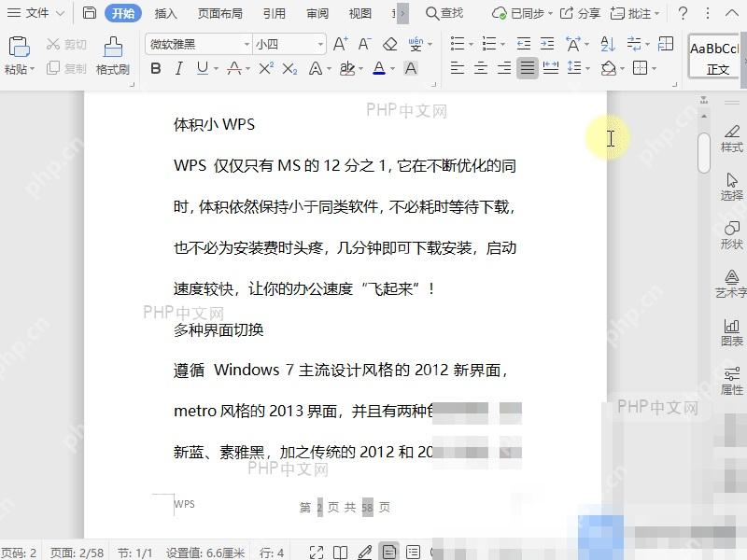Viewport: 747px width, 560px height.
Task: Collapse the ribbon with the up chevron
Action: click(x=731, y=13)
